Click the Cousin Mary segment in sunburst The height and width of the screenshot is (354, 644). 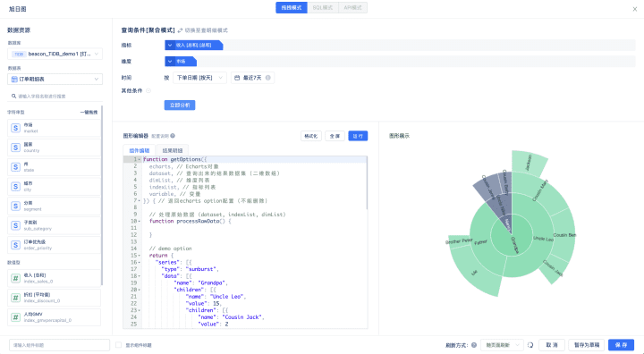pyautogui.click(x=540, y=190)
